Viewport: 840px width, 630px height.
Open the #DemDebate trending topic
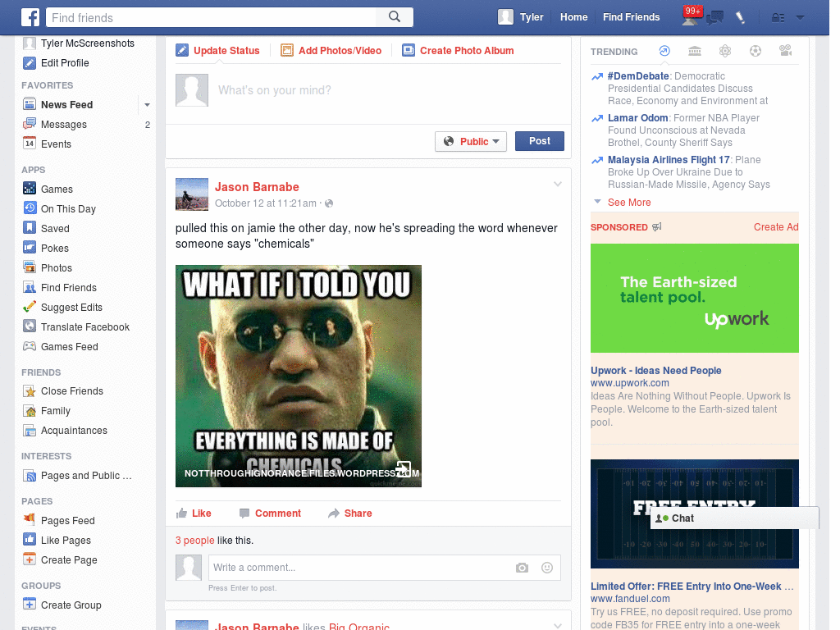click(638, 76)
